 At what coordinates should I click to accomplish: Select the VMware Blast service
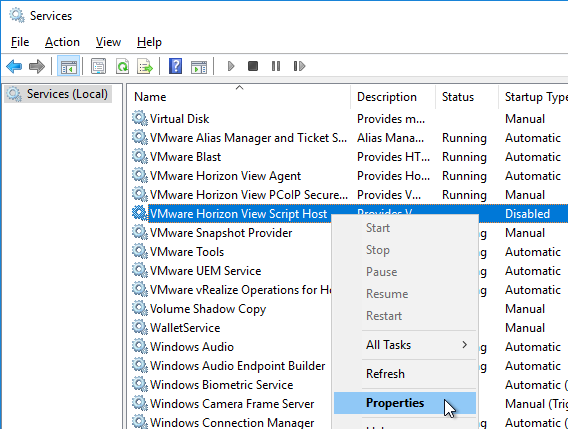[185, 157]
